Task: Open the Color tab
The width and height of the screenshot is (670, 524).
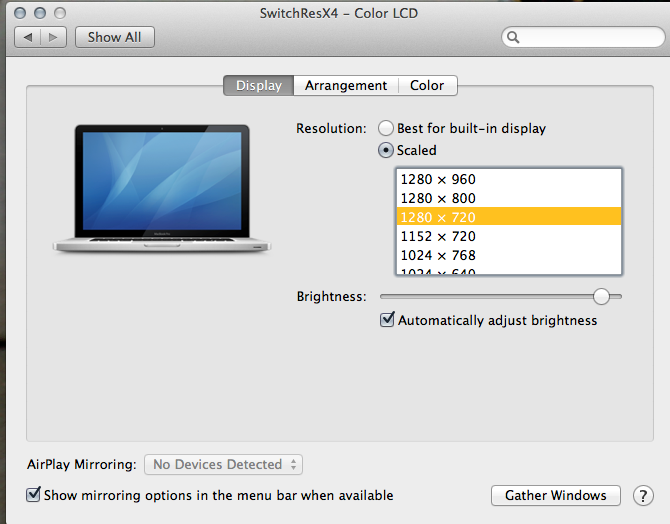Action: [x=427, y=85]
